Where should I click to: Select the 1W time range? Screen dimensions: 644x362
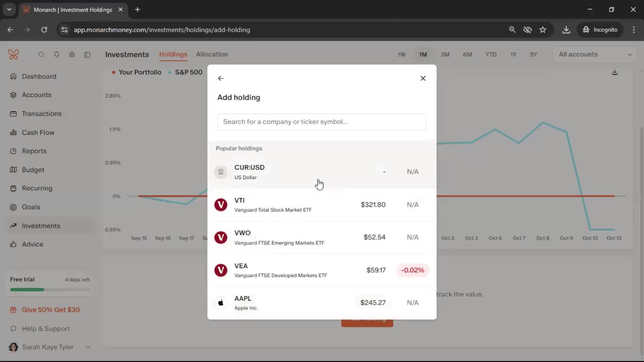point(401,54)
